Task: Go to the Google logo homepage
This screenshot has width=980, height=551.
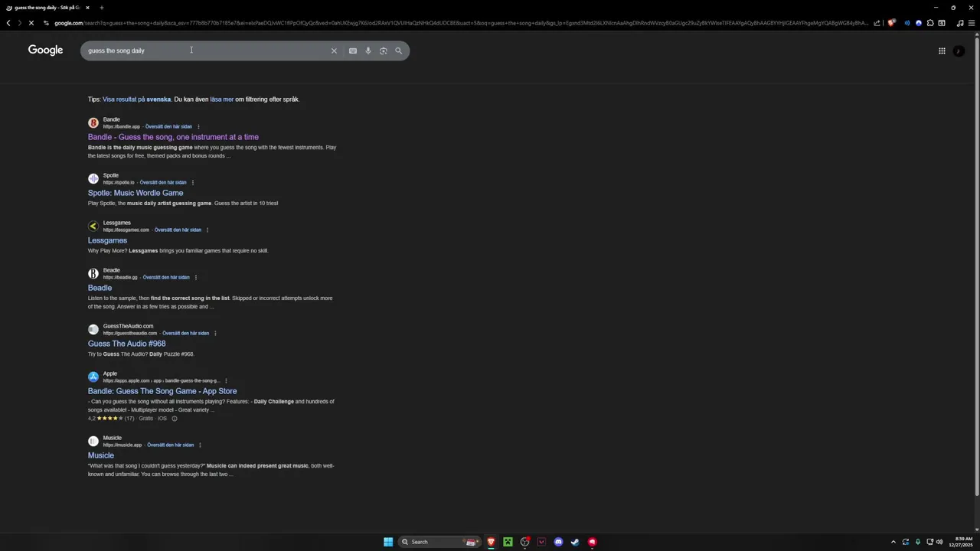Action: [45, 50]
